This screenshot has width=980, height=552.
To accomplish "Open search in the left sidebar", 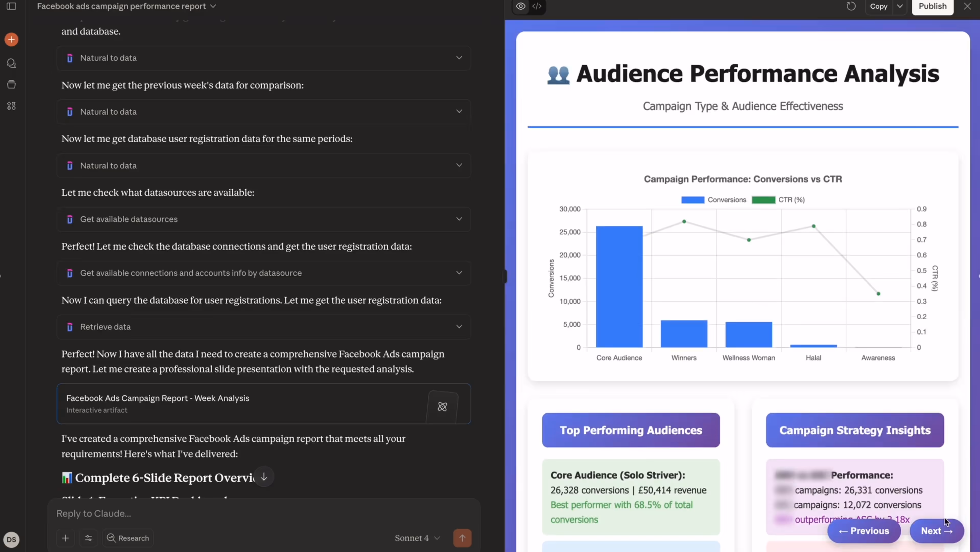I will (11, 63).
